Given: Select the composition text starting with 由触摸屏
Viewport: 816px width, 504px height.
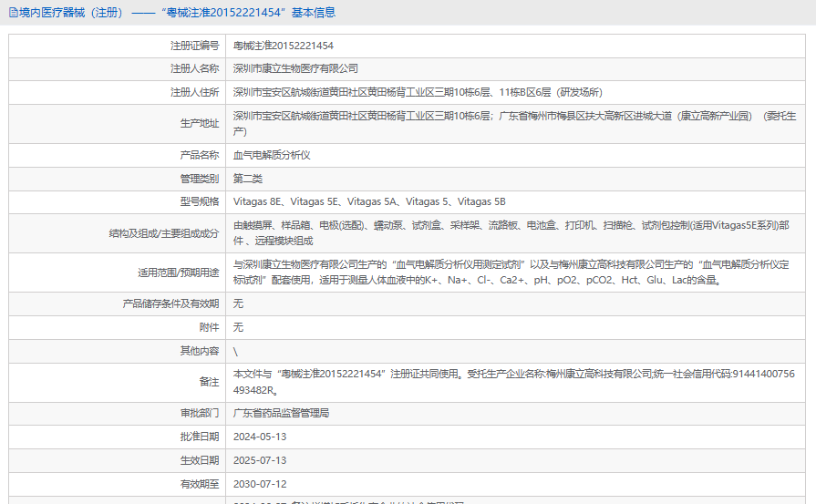Looking at the screenshot, I should 511,233.
